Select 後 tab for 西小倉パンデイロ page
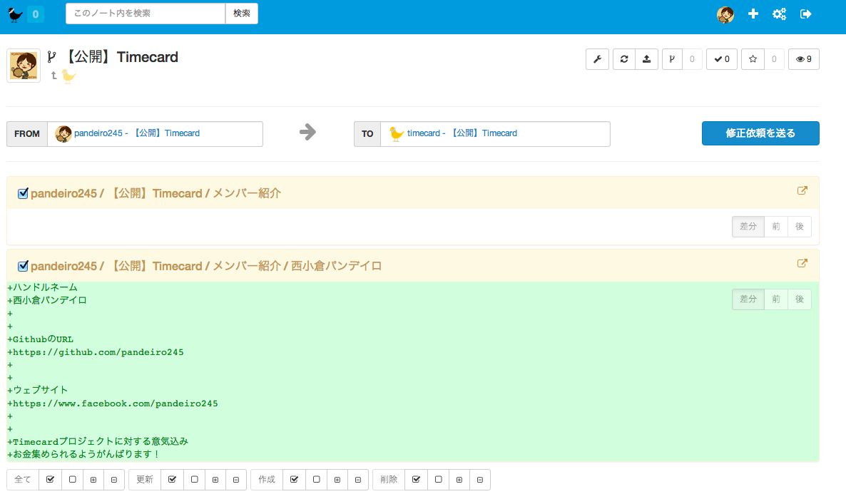 coord(800,299)
